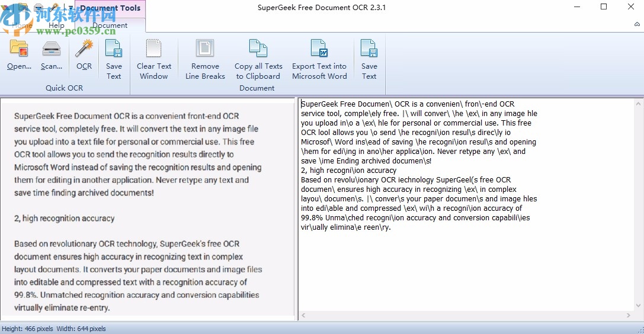The image size is (644, 334).
Task: Start scanning with the Scan... button
Action: (52, 56)
